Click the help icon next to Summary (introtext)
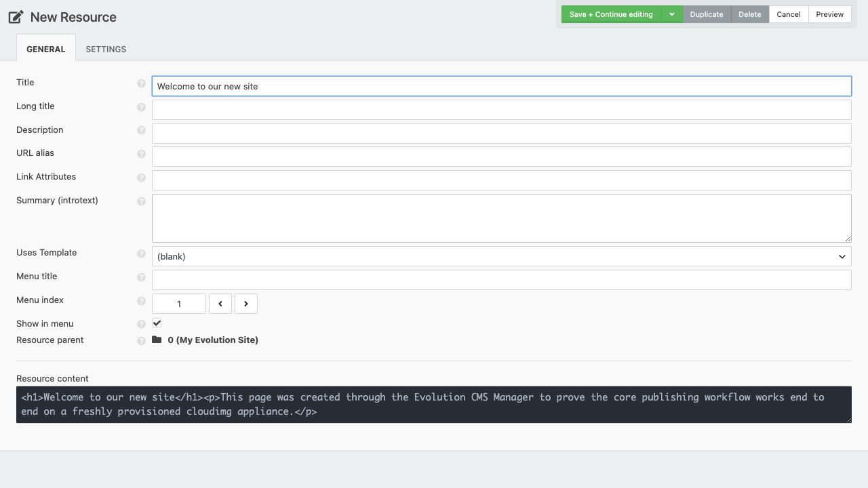The height and width of the screenshot is (488, 868). [x=141, y=201]
